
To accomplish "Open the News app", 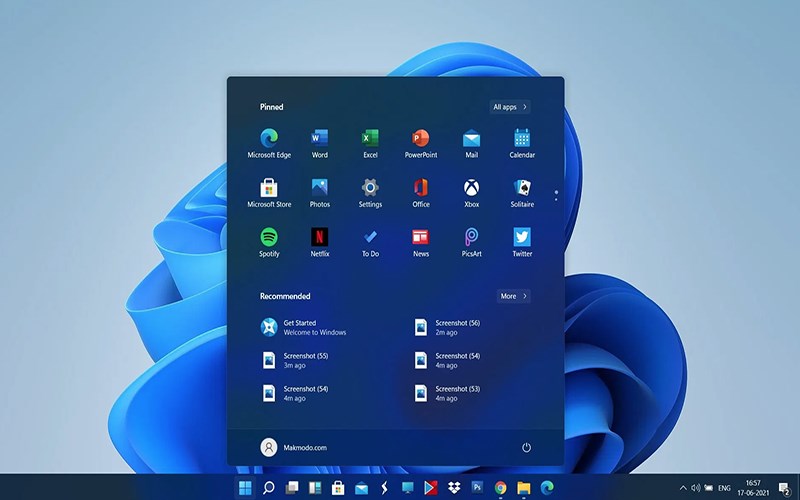I will [x=420, y=242].
